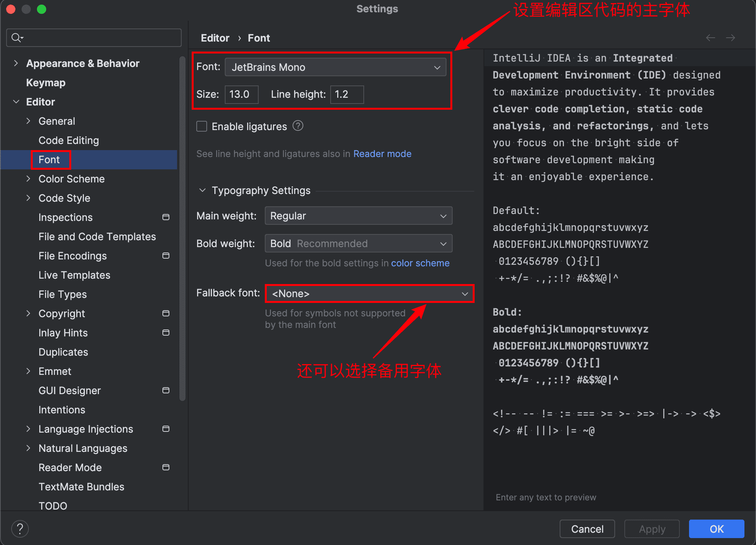The height and width of the screenshot is (545, 756).
Task: Click the project-level icon next to Inlay Hints
Action: coord(166,333)
